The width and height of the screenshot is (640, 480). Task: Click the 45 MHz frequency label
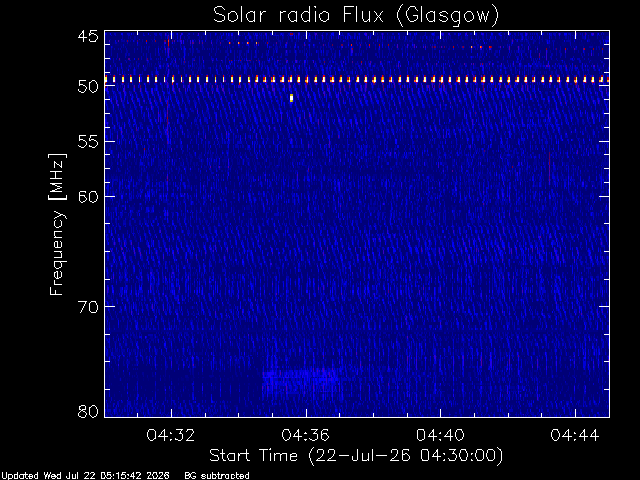pyautogui.click(x=88, y=37)
